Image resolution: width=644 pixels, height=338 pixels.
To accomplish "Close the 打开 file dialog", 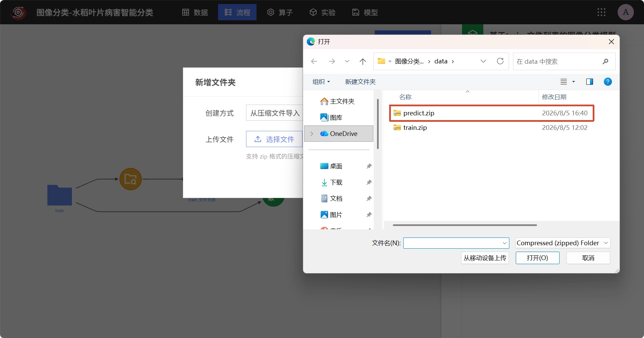I will click(611, 41).
